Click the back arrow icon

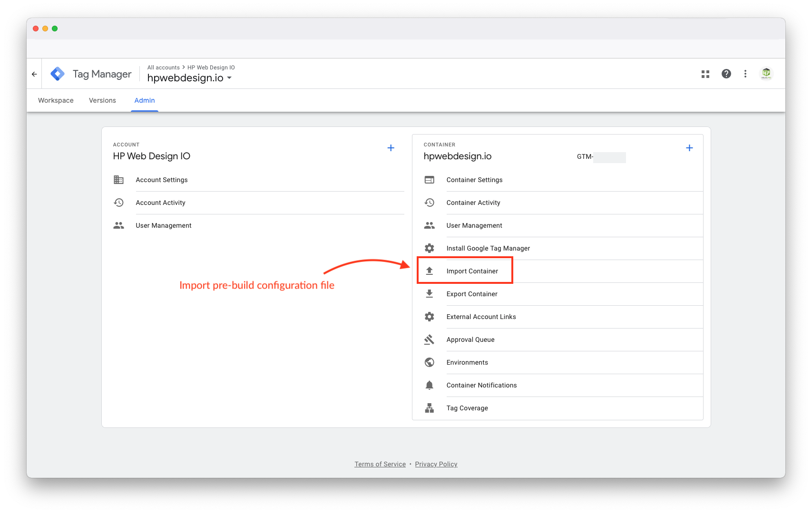coord(34,74)
